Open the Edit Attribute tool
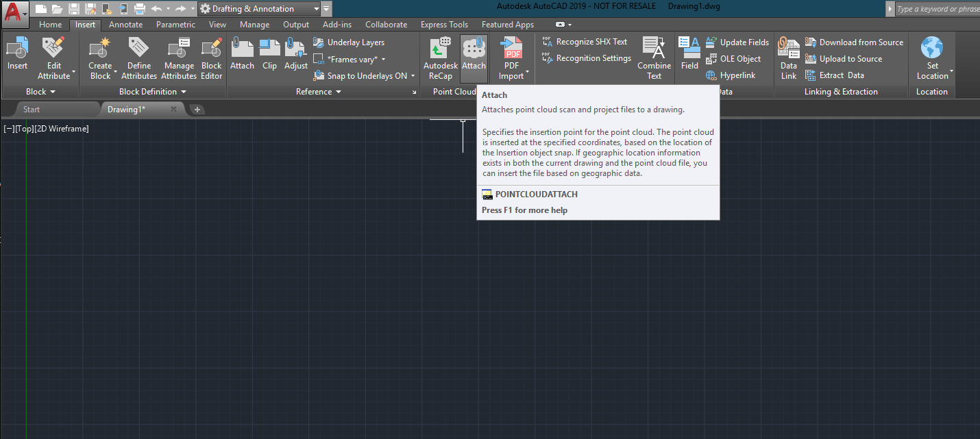 [x=54, y=58]
